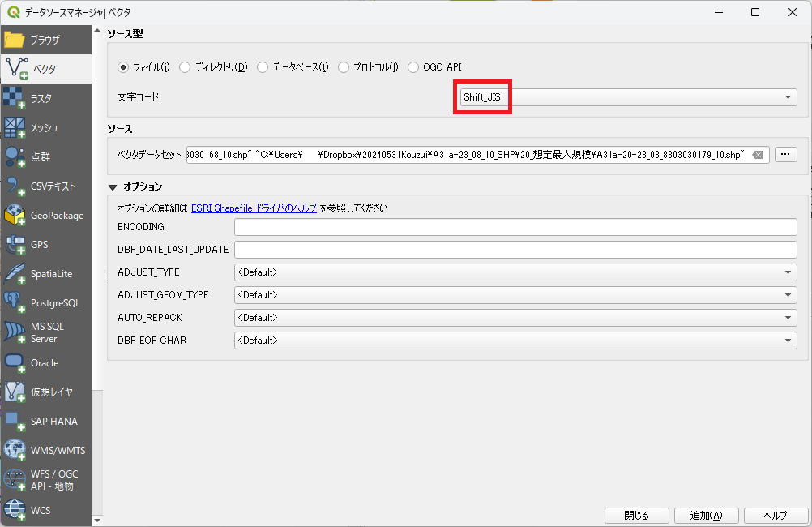
Task: Select the ディレクトリ radio button
Action: pyautogui.click(x=185, y=67)
